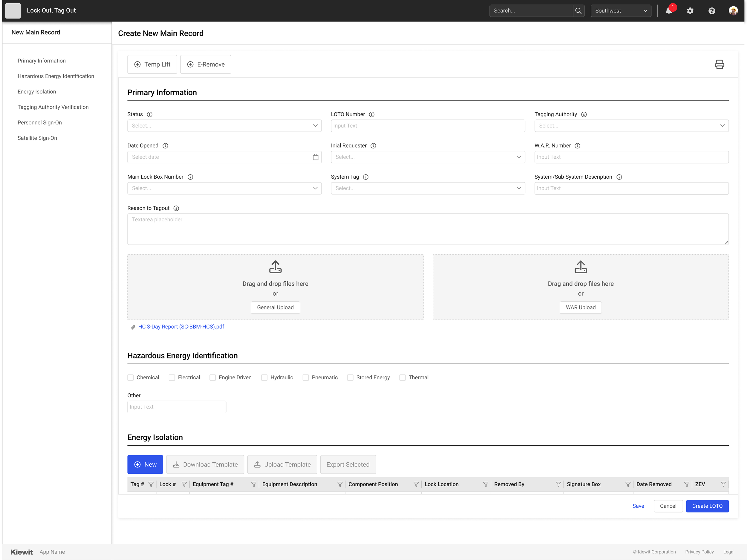Select Energy Isolation in the sidebar
The image size is (747, 560).
pyautogui.click(x=36, y=91)
